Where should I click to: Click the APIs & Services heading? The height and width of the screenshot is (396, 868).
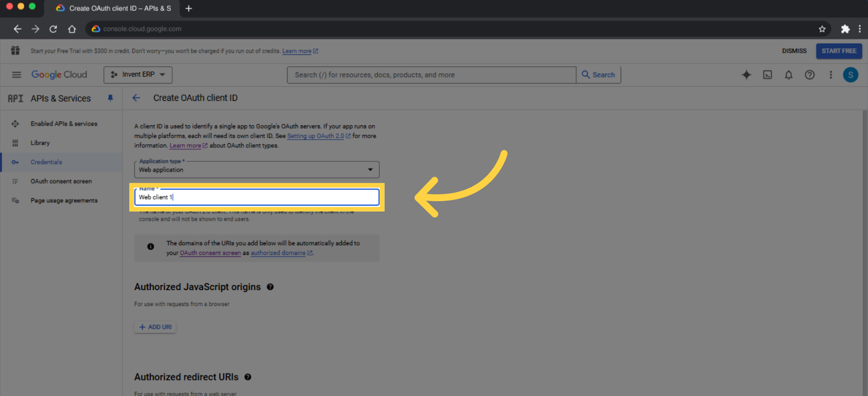(61, 98)
